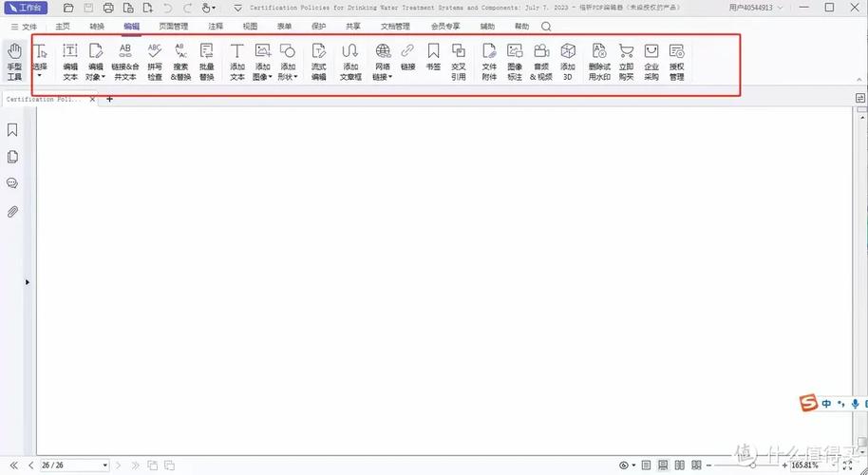Click the Link & Join Text (链接&合并文本) icon
Screen dimensions: 868x475
point(125,62)
